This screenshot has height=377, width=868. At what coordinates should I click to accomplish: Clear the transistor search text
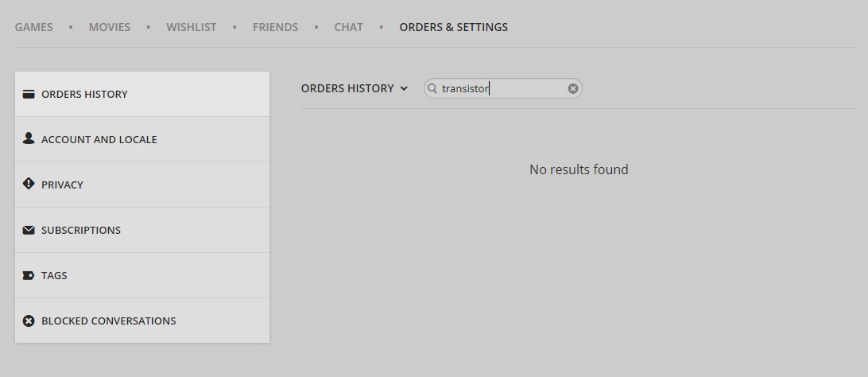pos(573,88)
